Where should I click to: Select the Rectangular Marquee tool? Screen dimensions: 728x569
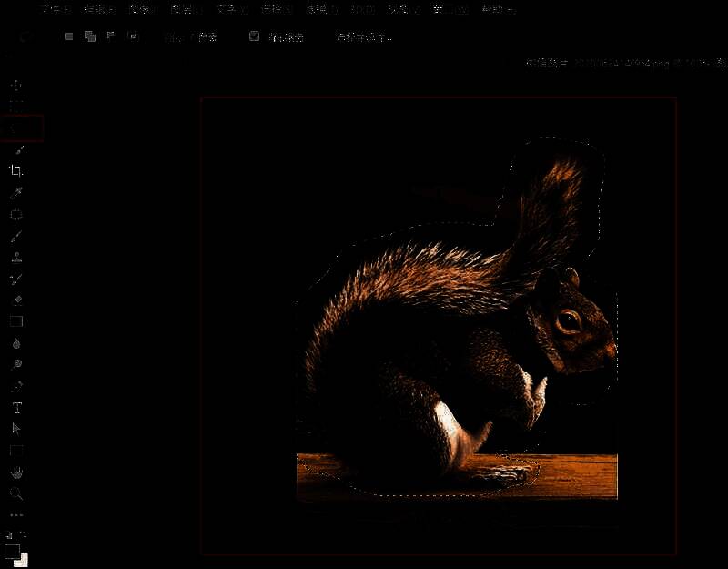[x=15, y=107]
